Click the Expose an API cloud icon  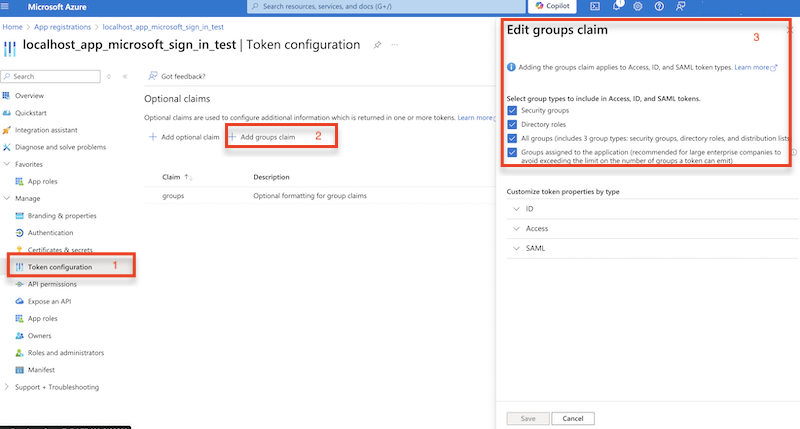click(x=19, y=301)
